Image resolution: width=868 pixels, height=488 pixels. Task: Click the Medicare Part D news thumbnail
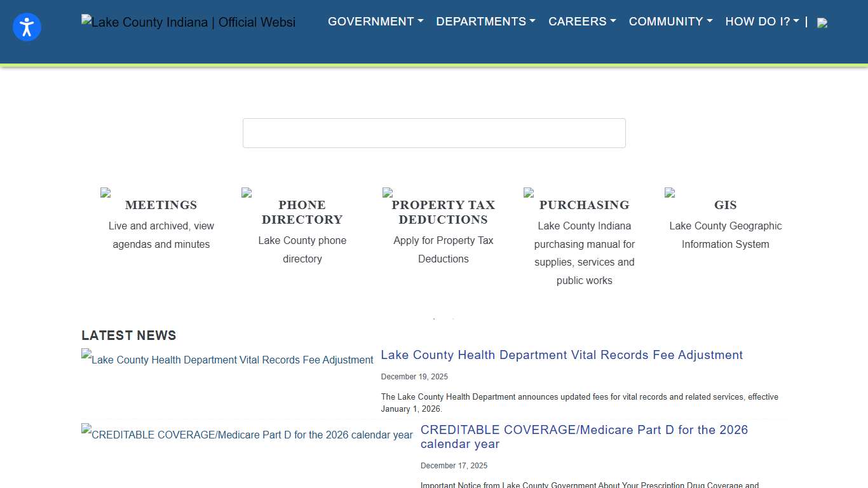247,435
